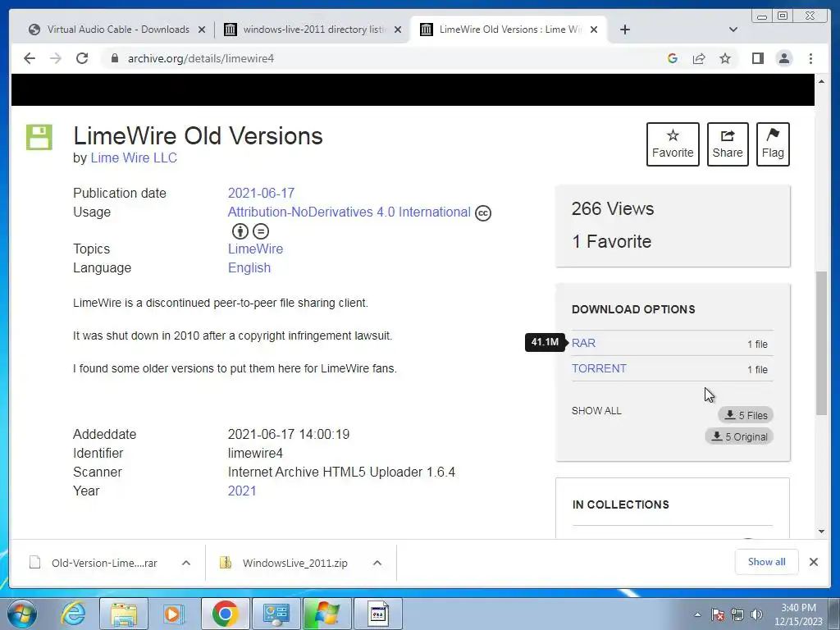Click the attribution person license icon
This screenshot has height=630, width=840.
coord(240,231)
